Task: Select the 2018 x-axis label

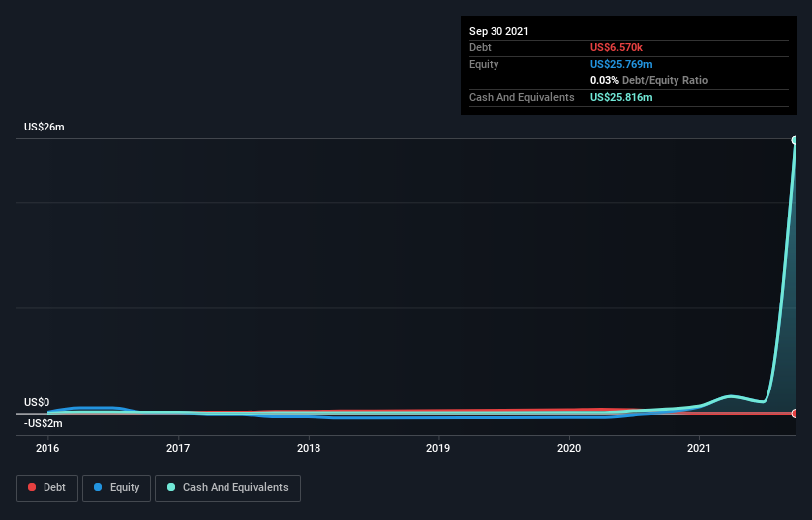Action: pos(309,448)
